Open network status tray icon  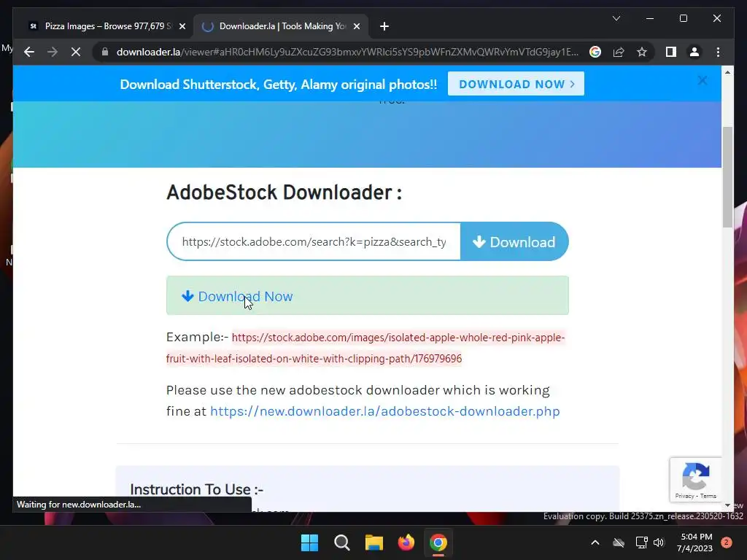coord(641,542)
